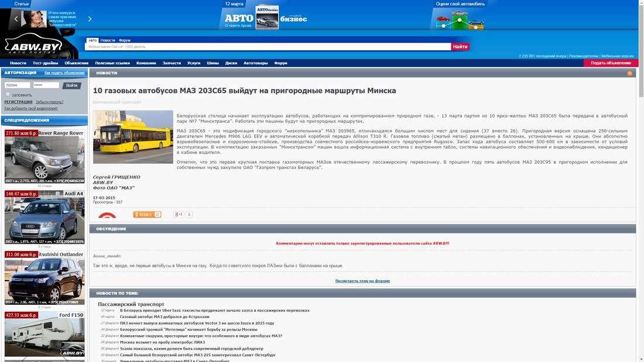The height and width of the screenshot is (362, 644).
Task: Click the Войти login button
Action: pos(71,85)
